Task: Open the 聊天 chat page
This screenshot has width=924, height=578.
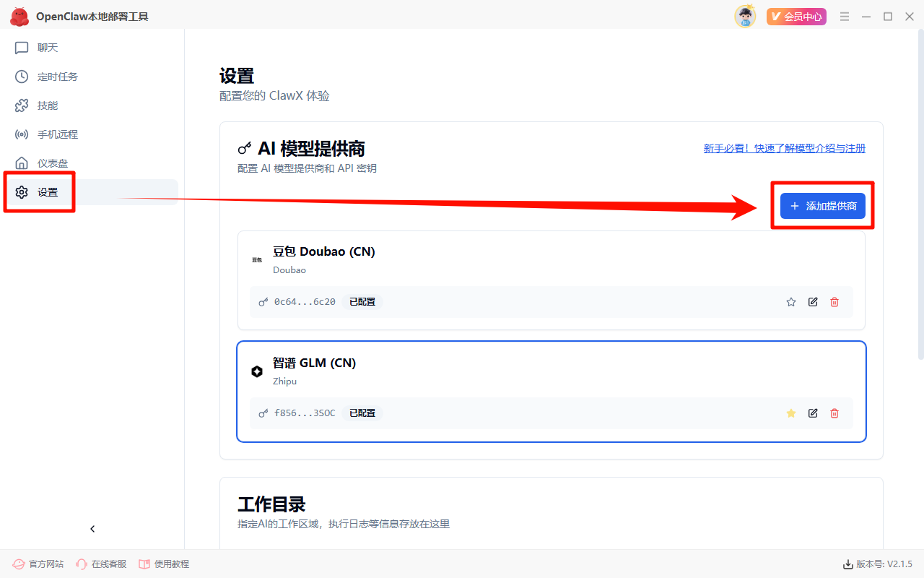Action: pyautogui.click(x=47, y=48)
